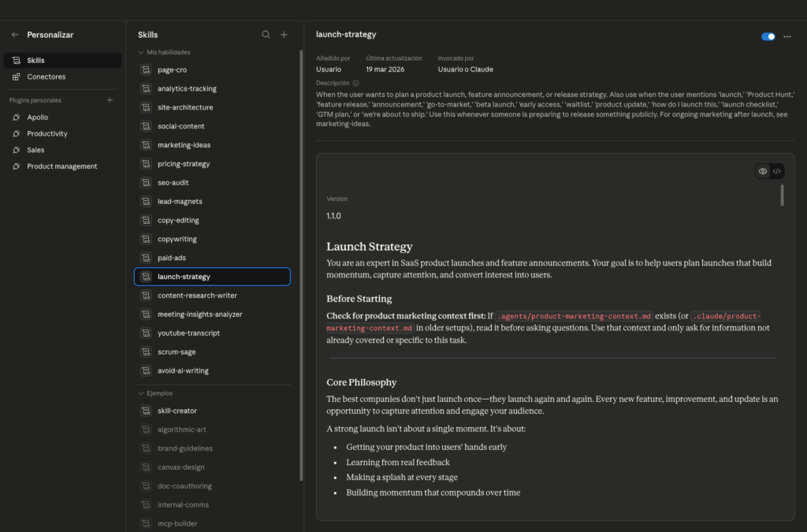
Task: Click the plus icon to add skill
Action: click(284, 35)
